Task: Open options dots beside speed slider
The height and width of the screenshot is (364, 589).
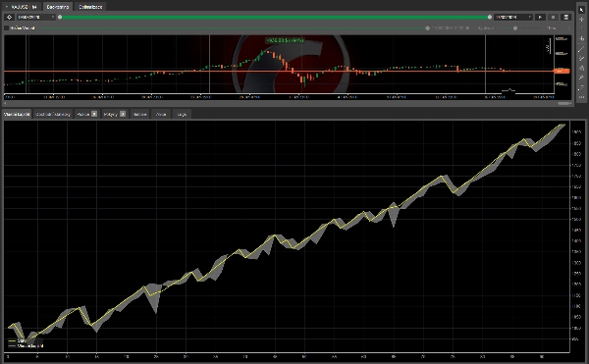Action: [569, 28]
